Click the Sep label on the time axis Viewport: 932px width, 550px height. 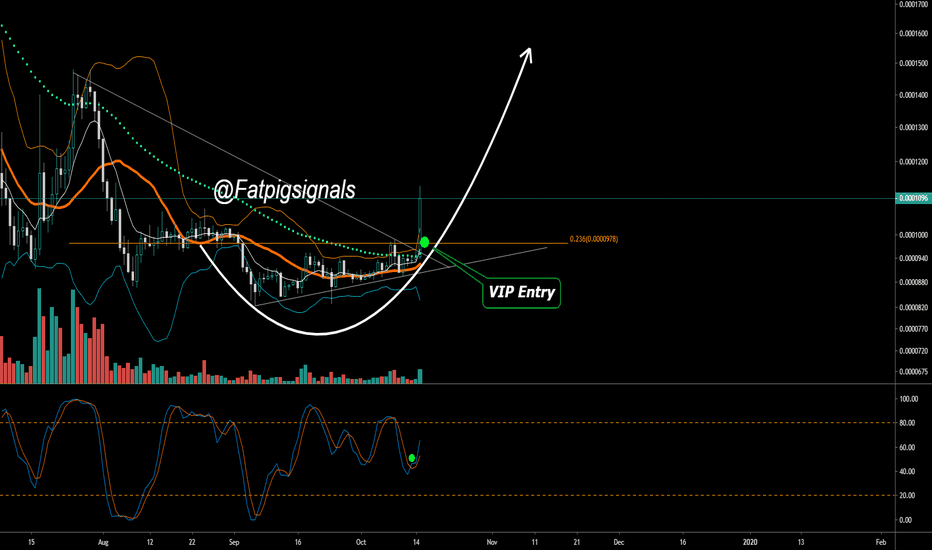pyautogui.click(x=234, y=542)
